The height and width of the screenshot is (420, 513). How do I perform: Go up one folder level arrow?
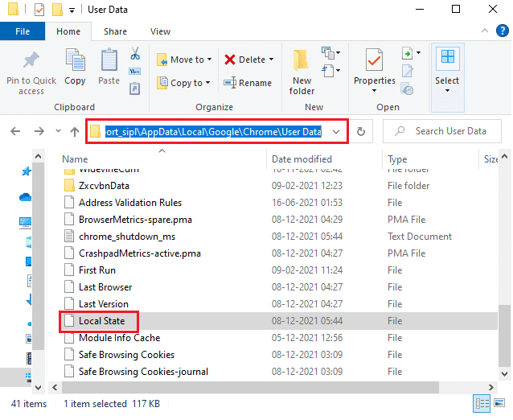(x=75, y=132)
